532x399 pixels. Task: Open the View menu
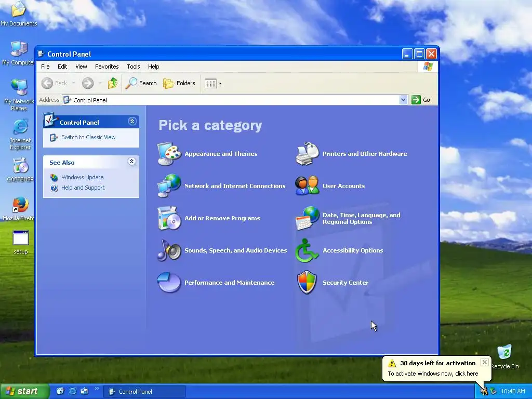[x=81, y=66]
